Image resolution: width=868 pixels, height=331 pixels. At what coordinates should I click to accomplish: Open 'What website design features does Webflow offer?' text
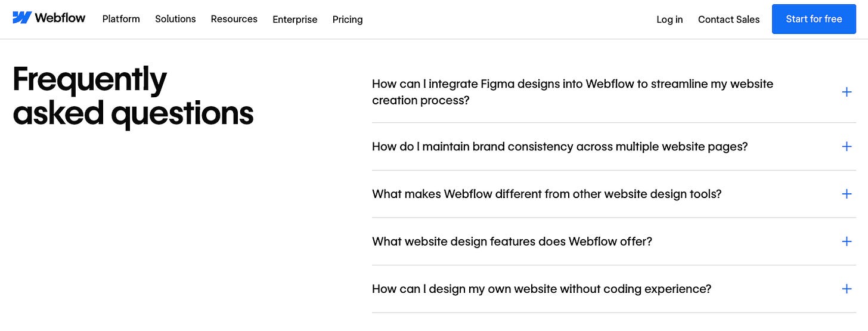(512, 242)
